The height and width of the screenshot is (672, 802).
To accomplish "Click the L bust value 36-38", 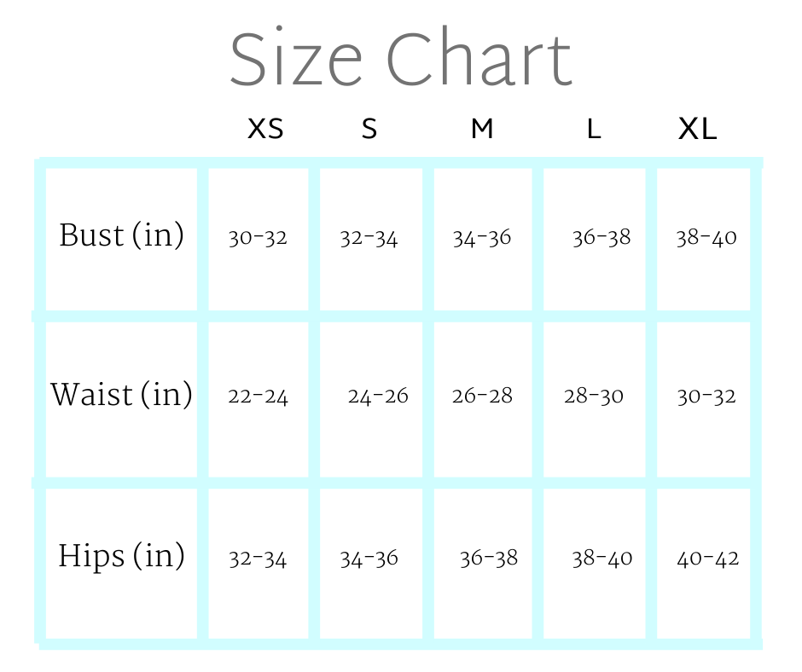I will tap(601, 237).
